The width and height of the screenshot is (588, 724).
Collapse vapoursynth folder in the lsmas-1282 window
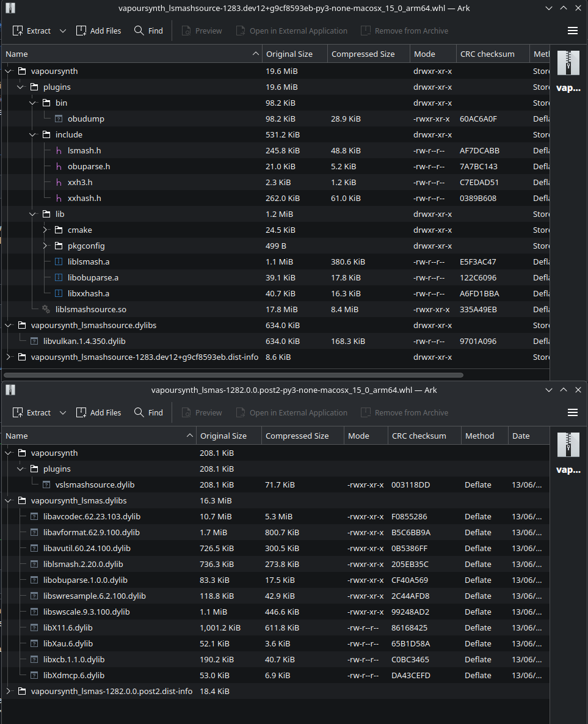tap(9, 453)
